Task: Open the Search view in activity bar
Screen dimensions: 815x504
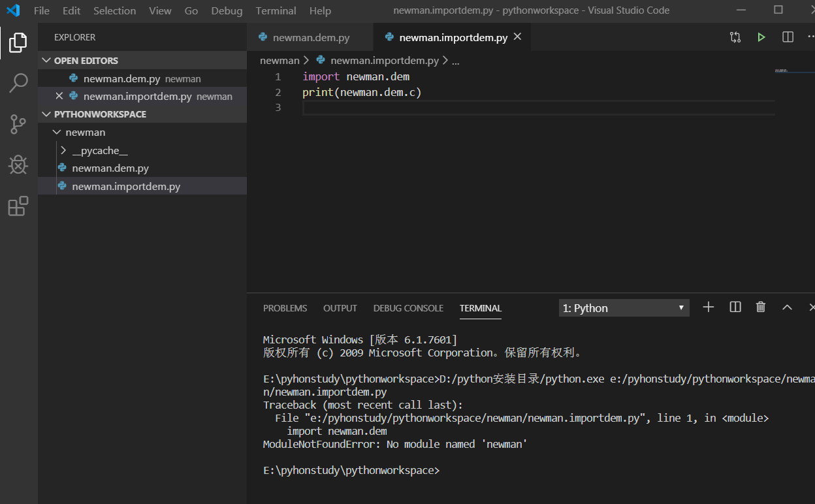Action: [18, 83]
